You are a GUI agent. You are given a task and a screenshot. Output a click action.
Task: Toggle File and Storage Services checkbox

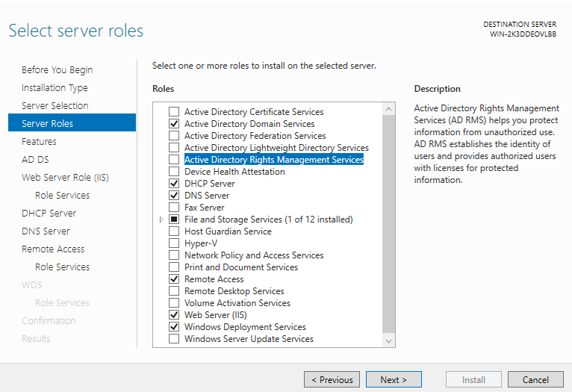coord(174,220)
